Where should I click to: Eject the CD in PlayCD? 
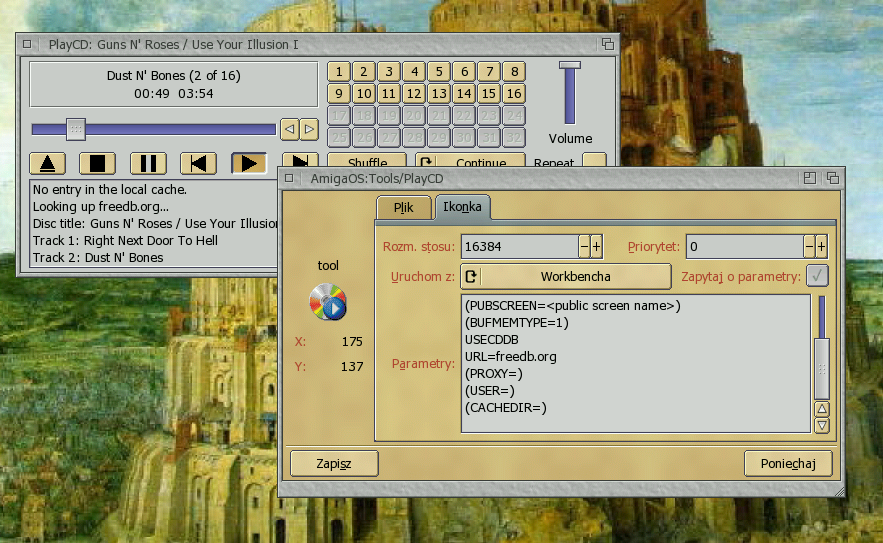(47, 163)
